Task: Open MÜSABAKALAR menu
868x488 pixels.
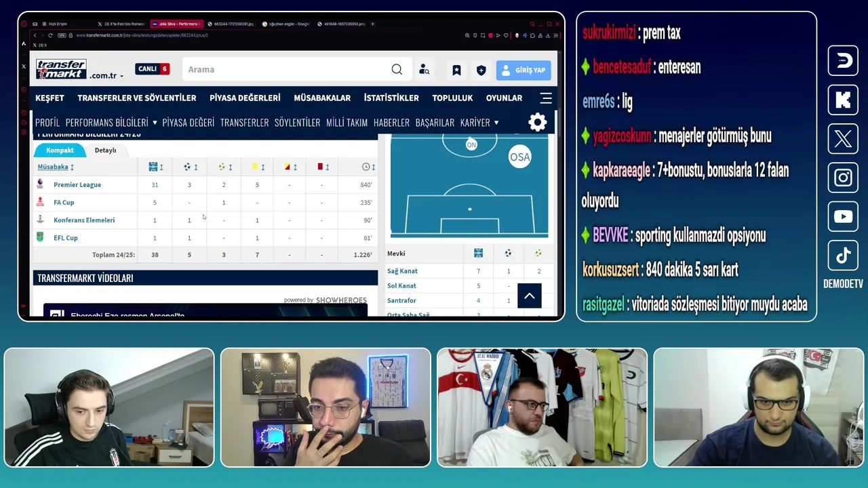Action: pyautogui.click(x=322, y=98)
